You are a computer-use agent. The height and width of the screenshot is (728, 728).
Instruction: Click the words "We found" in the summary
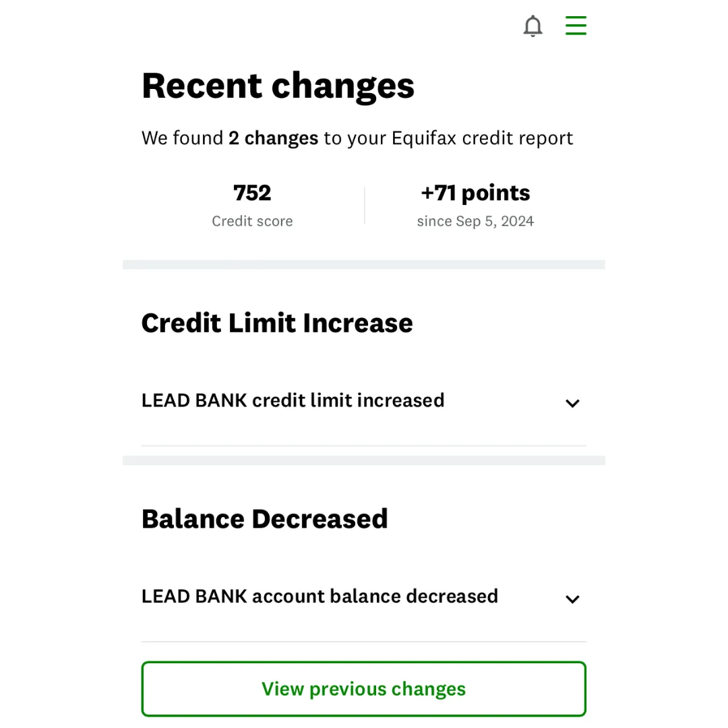click(183, 138)
